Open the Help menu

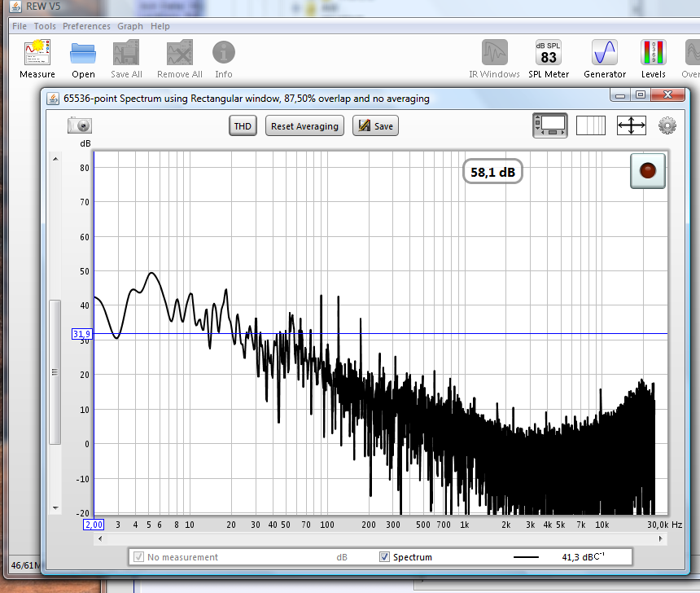[160, 26]
